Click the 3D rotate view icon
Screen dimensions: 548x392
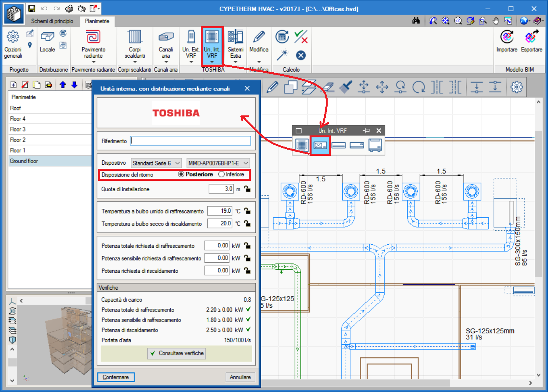point(12,311)
